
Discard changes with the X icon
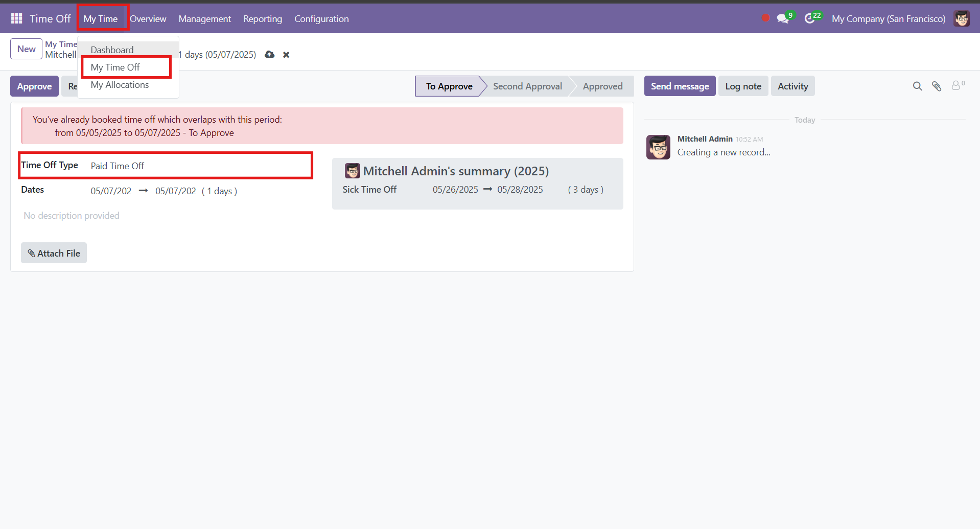coord(286,55)
